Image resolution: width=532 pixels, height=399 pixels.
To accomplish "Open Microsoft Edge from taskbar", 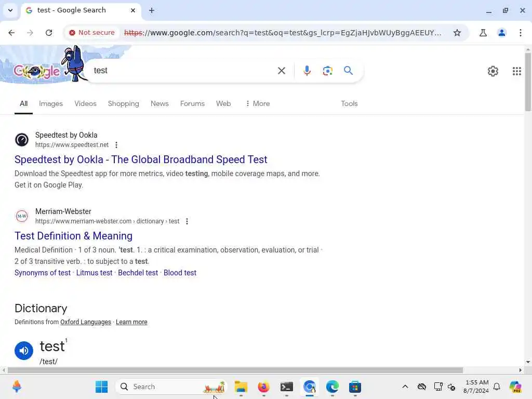I will point(332,387).
